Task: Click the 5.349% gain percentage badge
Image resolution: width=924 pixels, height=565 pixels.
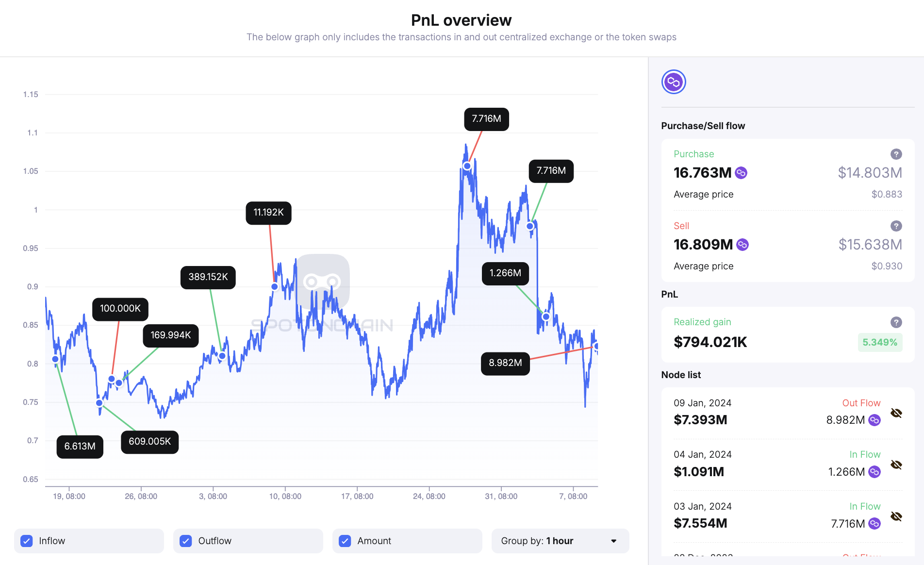Action: coord(880,342)
